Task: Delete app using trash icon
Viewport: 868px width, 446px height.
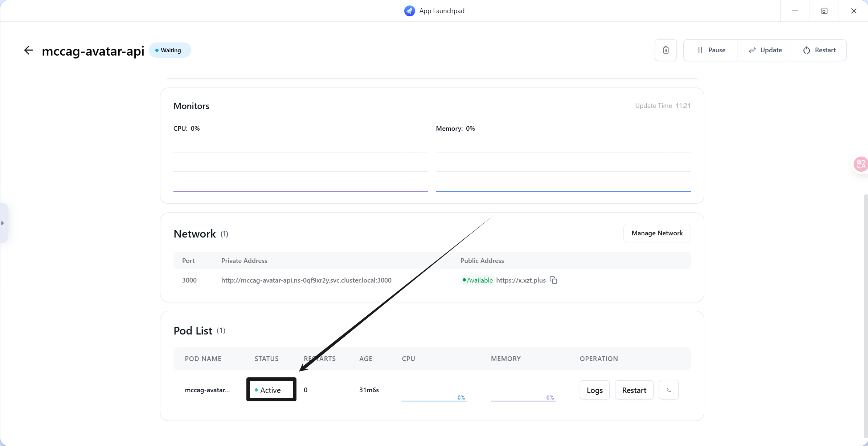Action: pos(666,50)
